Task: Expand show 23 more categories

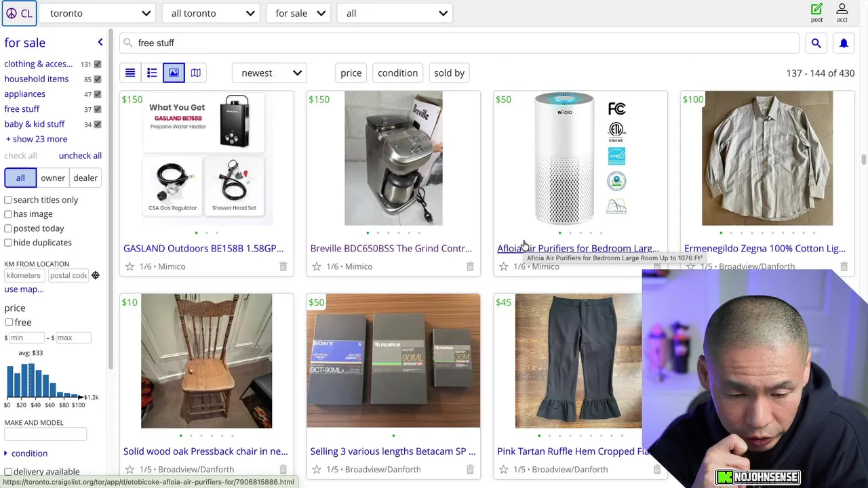Action: pos(36,139)
